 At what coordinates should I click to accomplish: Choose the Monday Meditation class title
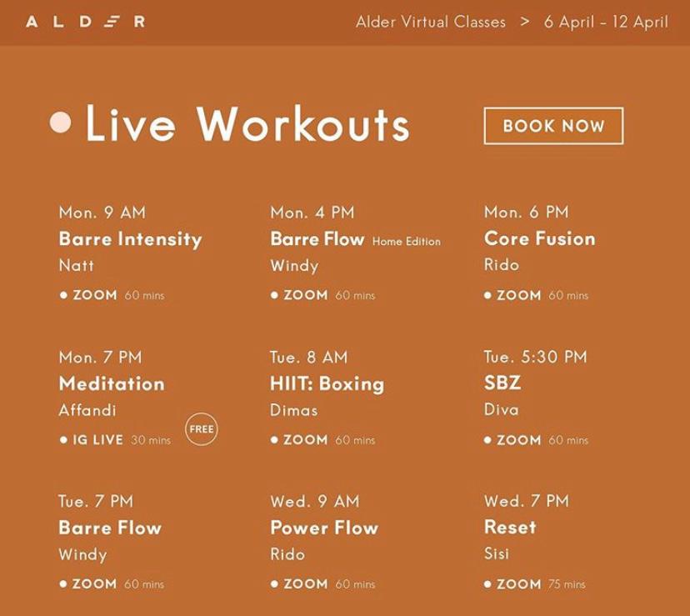(112, 384)
